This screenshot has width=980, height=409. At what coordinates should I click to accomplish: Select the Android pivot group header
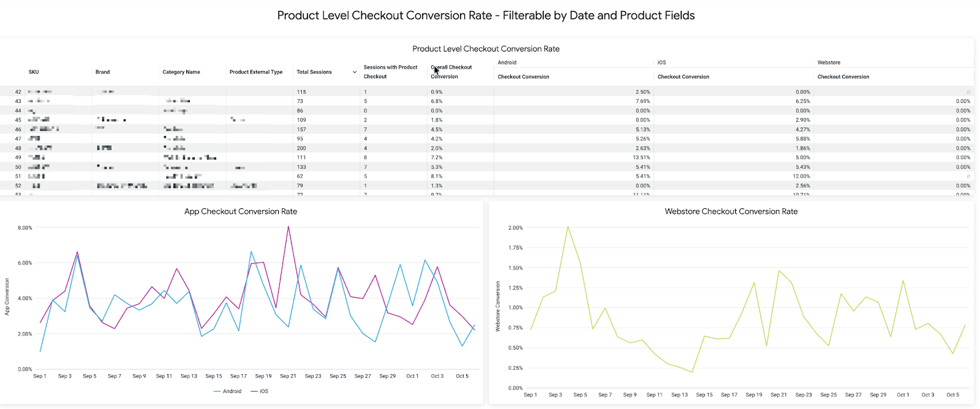(507, 62)
